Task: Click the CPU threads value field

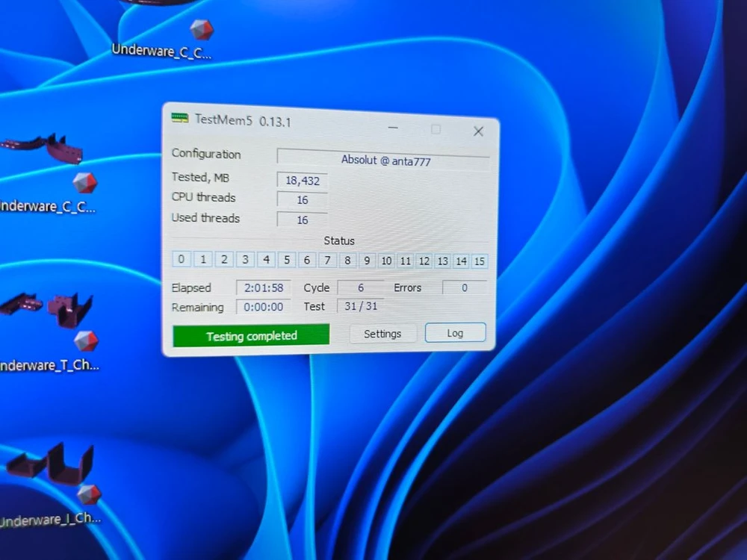Action: (x=303, y=200)
